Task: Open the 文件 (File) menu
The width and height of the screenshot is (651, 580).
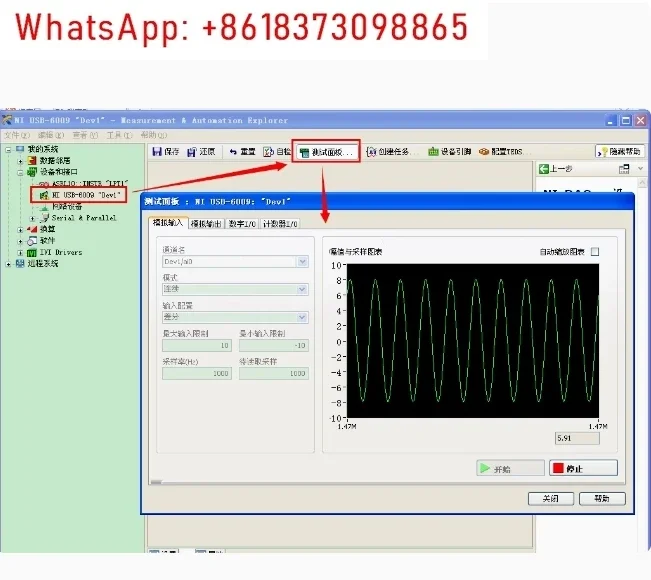Action: (17, 135)
